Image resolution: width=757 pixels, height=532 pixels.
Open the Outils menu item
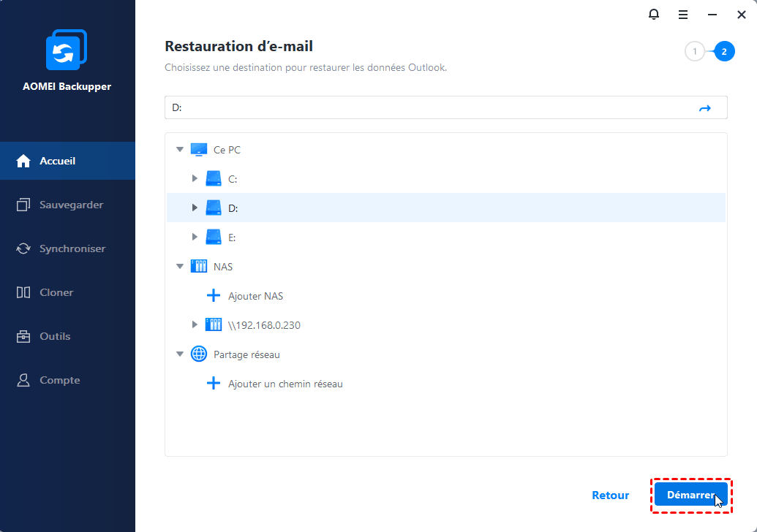(67, 336)
